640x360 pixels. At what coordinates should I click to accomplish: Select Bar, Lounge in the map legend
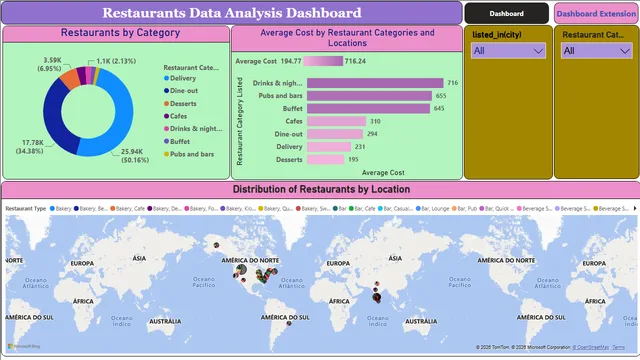pos(432,208)
